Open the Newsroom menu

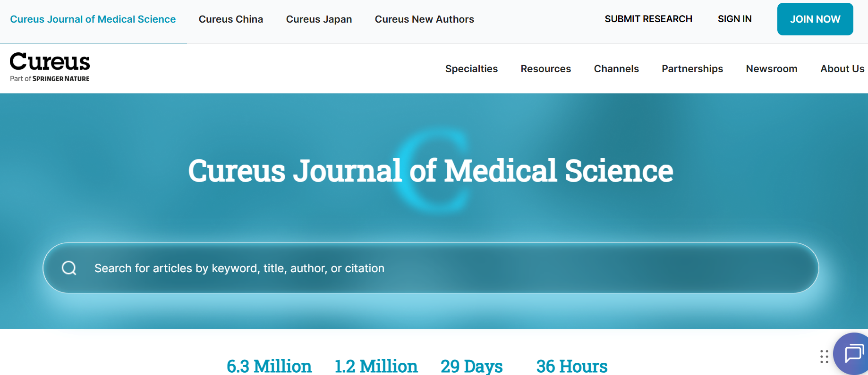[771, 69]
